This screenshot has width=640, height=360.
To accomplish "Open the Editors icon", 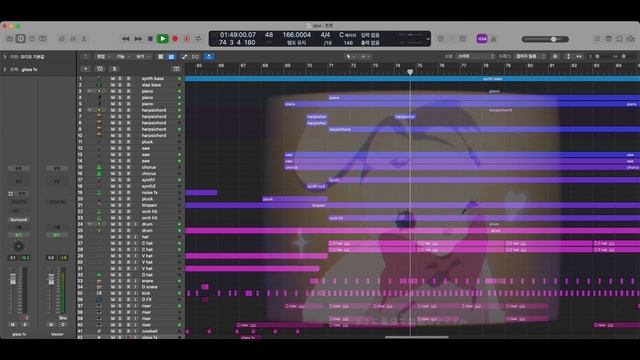I will [x=84, y=39].
